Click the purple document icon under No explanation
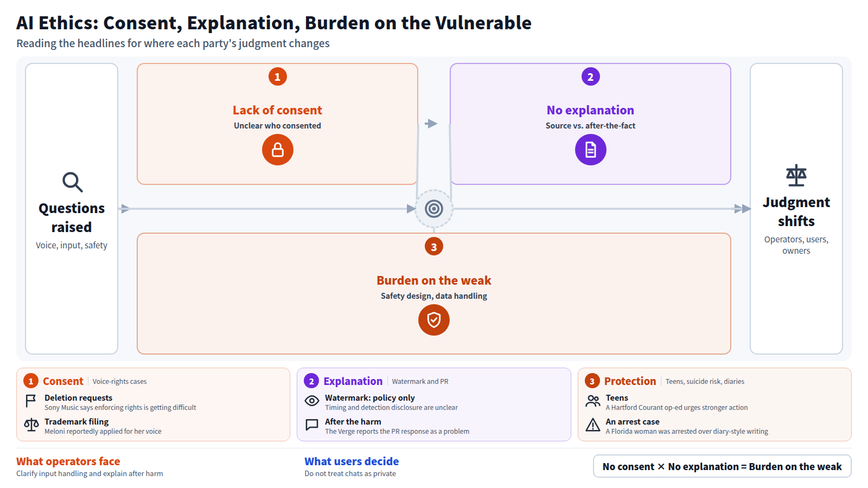This screenshot has width=868, height=488. (x=591, y=150)
